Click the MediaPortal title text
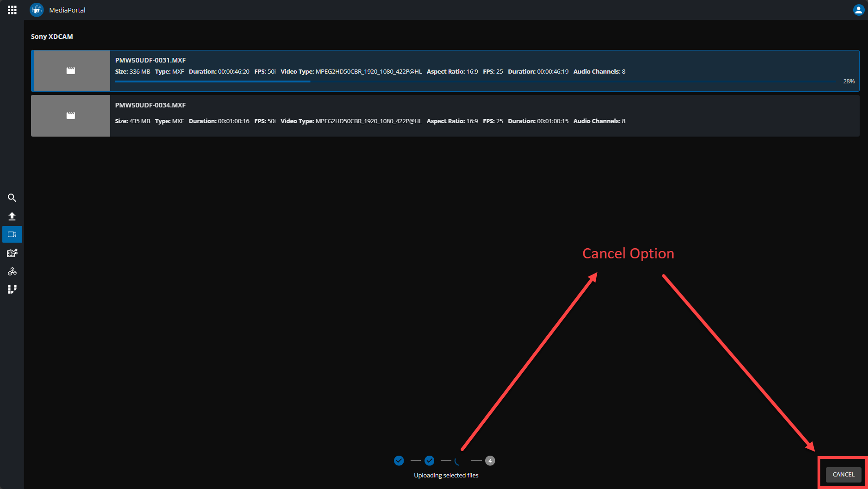This screenshot has width=868, height=489. pyautogui.click(x=67, y=10)
